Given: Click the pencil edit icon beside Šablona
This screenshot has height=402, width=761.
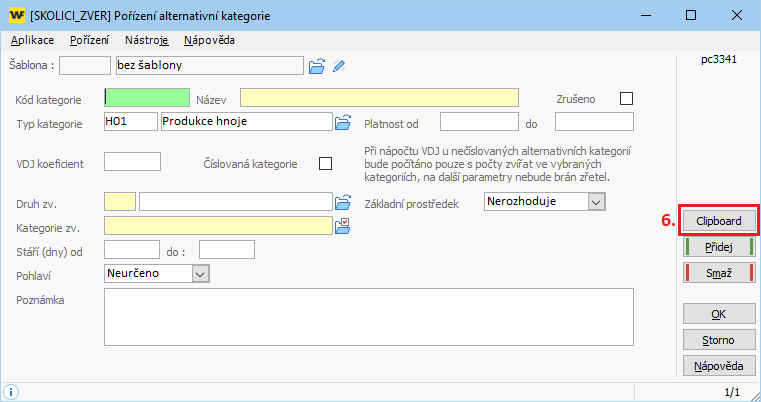Looking at the screenshot, I should pos(339,66).
